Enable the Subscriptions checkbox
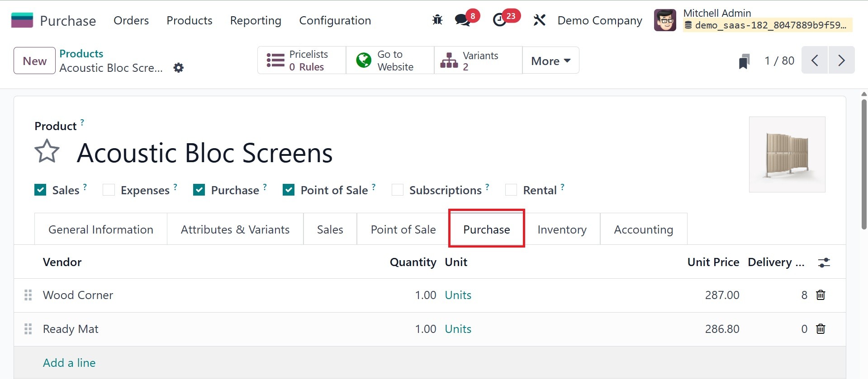The image size is (868, 379). tap(398, 190)
